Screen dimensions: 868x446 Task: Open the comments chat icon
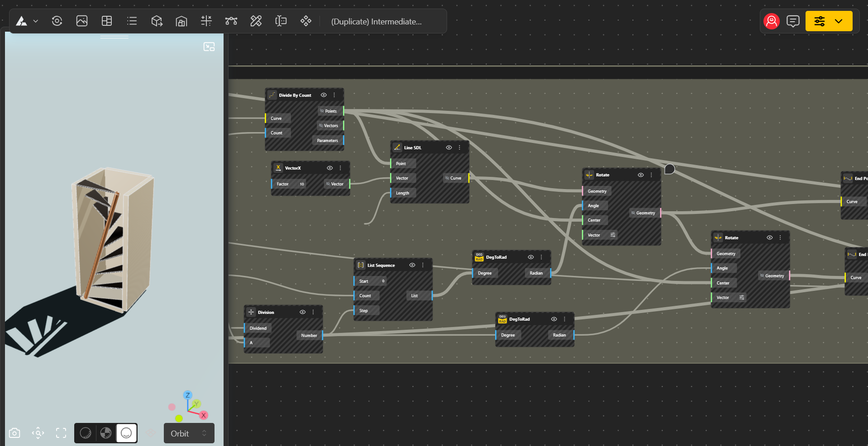pyautogui.click(x=793, y=21)
